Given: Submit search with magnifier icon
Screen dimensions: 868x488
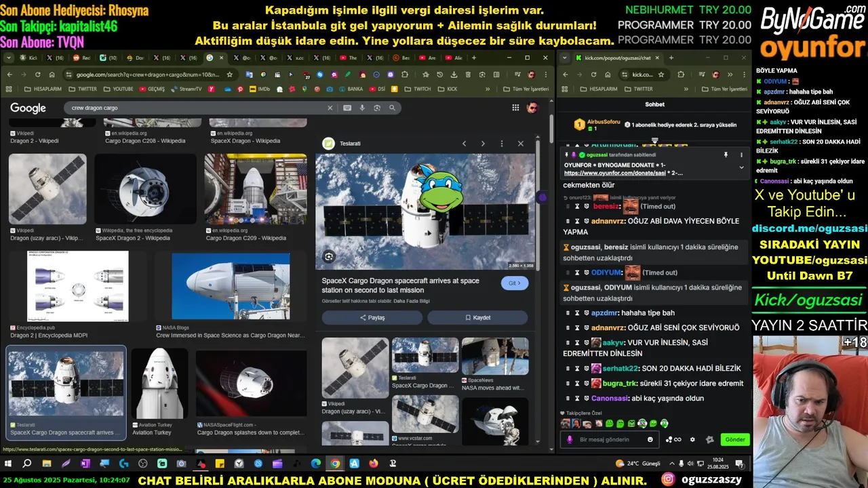Looking at the screenshot, I should (392, 108).
